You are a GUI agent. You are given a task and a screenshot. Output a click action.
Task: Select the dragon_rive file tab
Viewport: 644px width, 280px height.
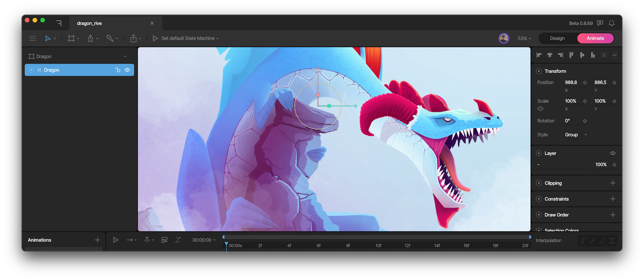(x=90, y=23)
